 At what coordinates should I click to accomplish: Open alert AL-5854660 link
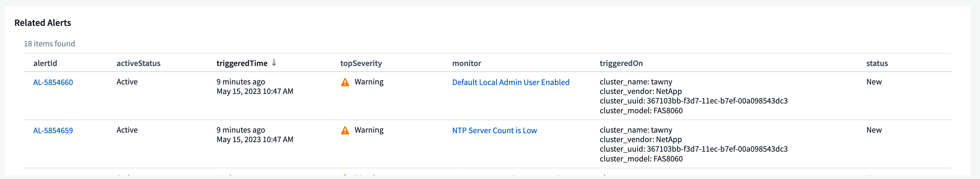(53, 82)
